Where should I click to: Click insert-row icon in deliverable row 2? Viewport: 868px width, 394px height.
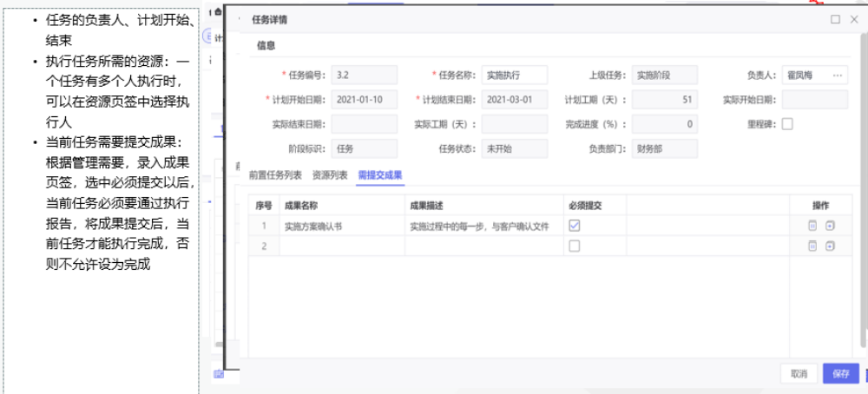pyautogui.click(x=829, y=246)
